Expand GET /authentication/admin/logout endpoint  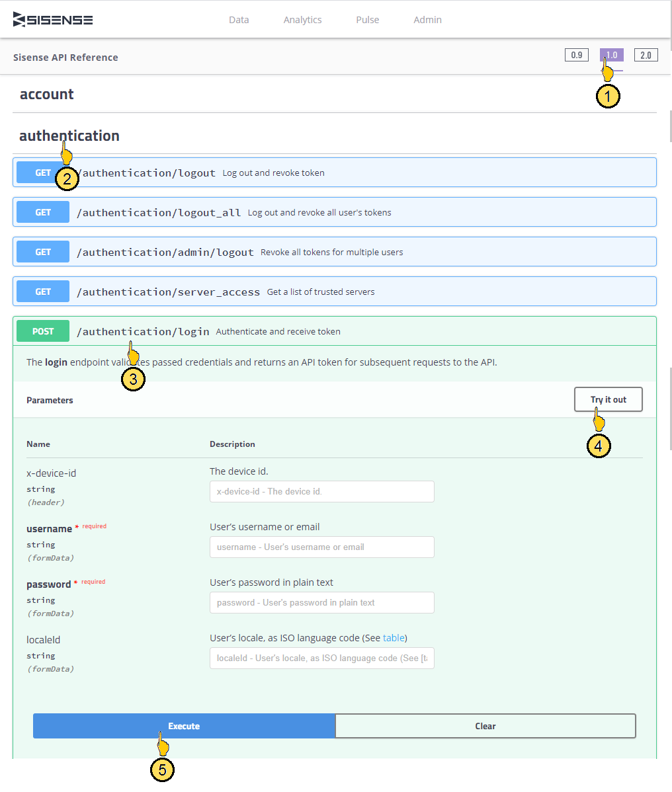(335, 251)
